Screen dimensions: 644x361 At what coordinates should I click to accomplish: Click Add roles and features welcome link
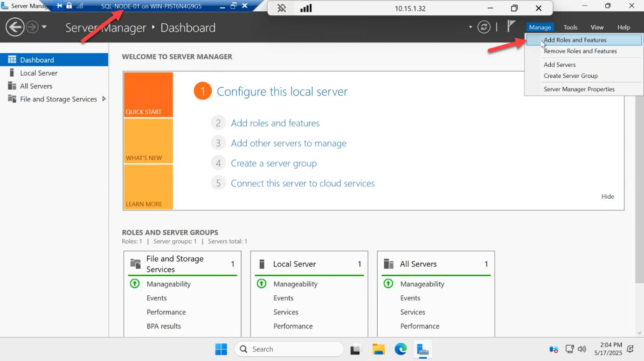(x=275, y=123)
